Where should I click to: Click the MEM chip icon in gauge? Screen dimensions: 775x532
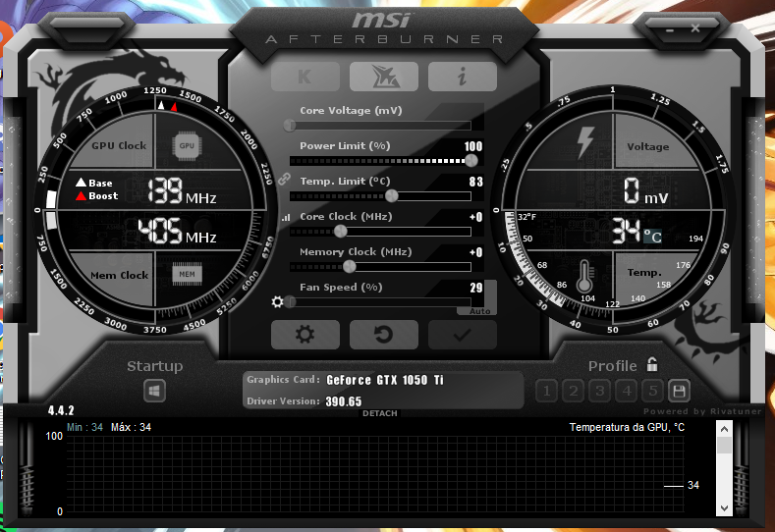click(x=187, y=274)
